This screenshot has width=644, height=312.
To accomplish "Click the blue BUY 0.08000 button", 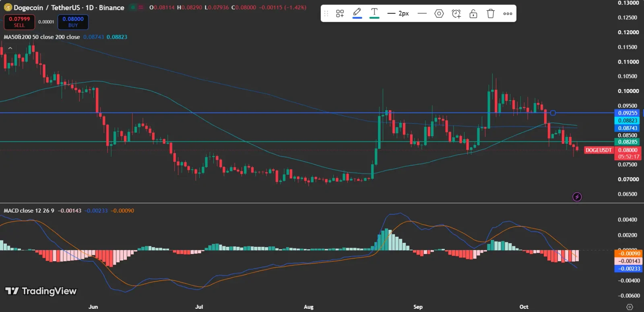I will (73, 22).
